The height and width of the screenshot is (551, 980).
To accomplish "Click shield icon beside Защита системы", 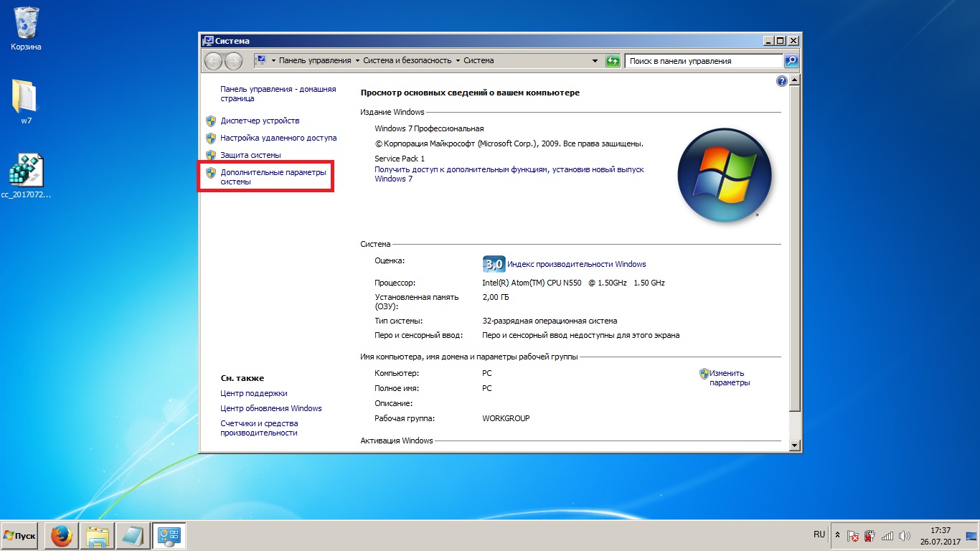I will coord(211,155).
